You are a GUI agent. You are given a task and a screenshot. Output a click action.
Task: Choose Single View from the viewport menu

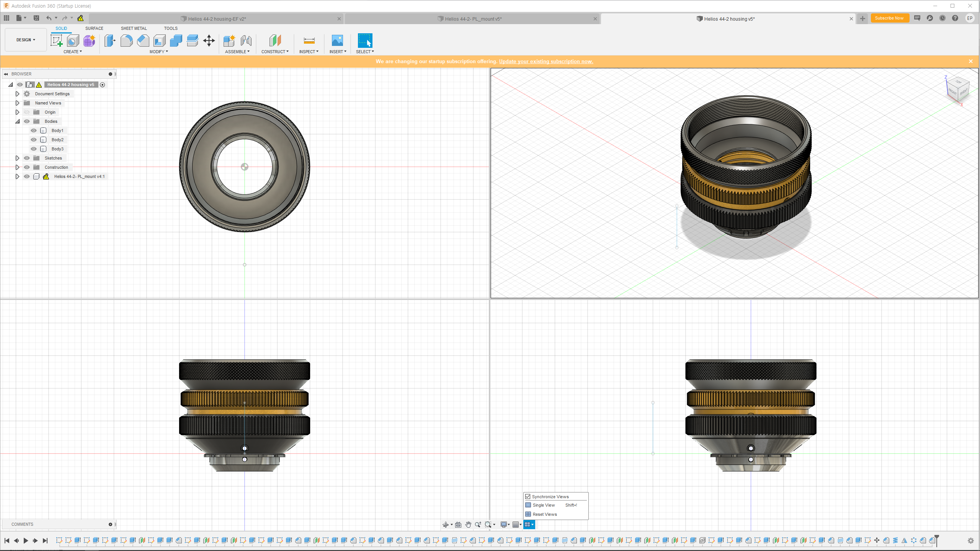(544, 505)
